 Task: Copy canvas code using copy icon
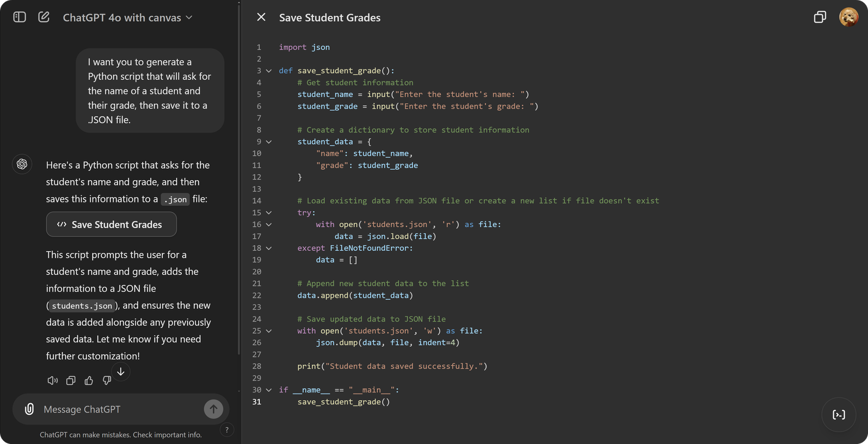(820, 17)
